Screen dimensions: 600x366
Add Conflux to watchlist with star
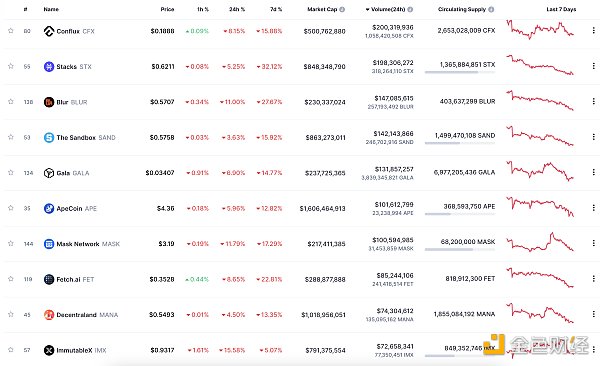pos(11,31)
